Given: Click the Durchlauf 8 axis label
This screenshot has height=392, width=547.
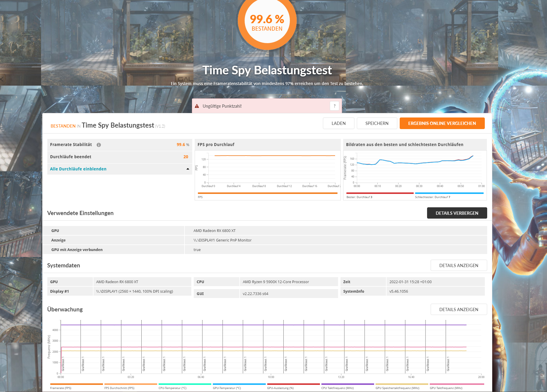Looking at the screenshot, I should [x=259, y=186].
